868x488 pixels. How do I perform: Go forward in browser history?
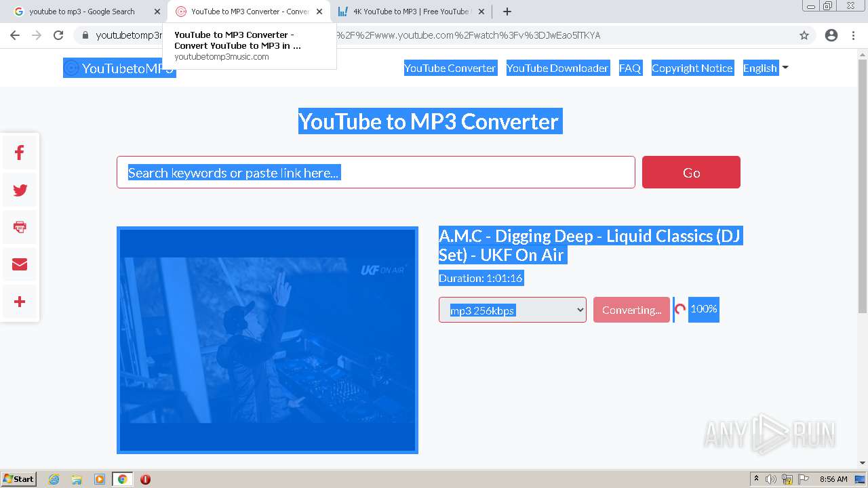point(37,35)
